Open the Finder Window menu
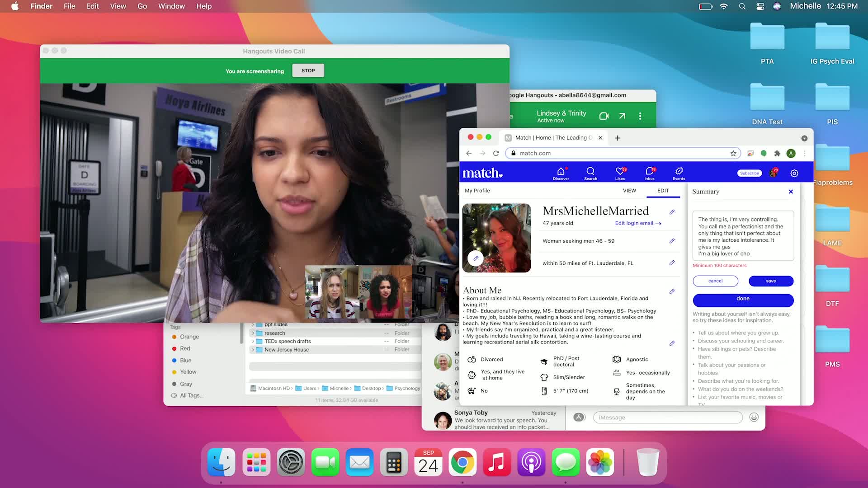868x488 pixels. coord(171,6)
